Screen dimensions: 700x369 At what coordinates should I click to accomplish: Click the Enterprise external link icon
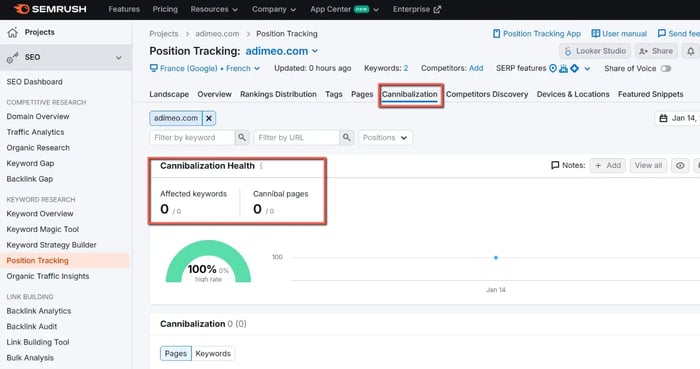[x=437, y=9]
